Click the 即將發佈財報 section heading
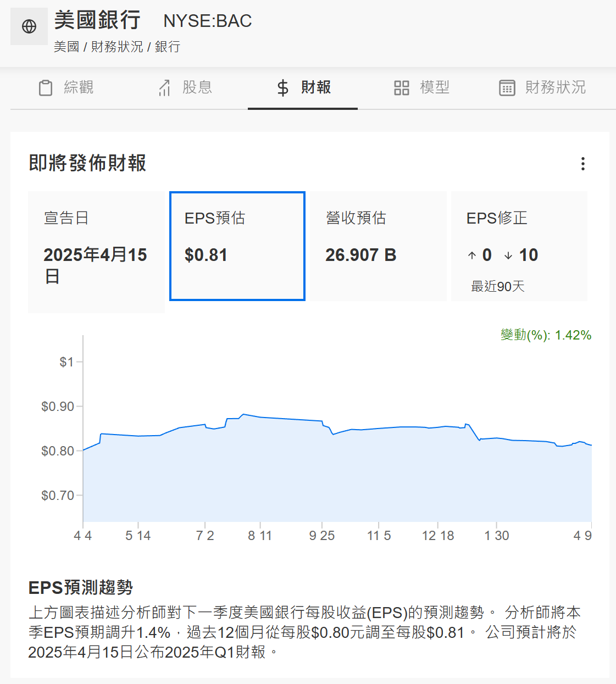This screenshot has width=616, height=684. tap(87, 163)
